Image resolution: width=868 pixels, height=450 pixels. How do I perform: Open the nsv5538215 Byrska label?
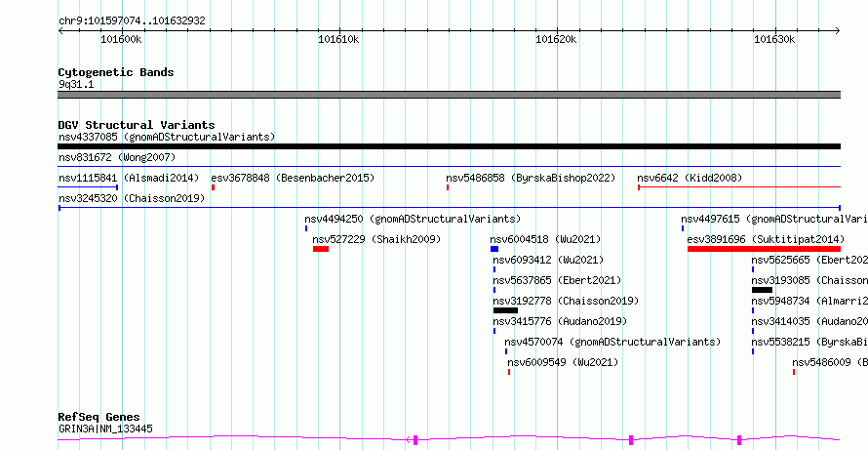click(809, 342)
